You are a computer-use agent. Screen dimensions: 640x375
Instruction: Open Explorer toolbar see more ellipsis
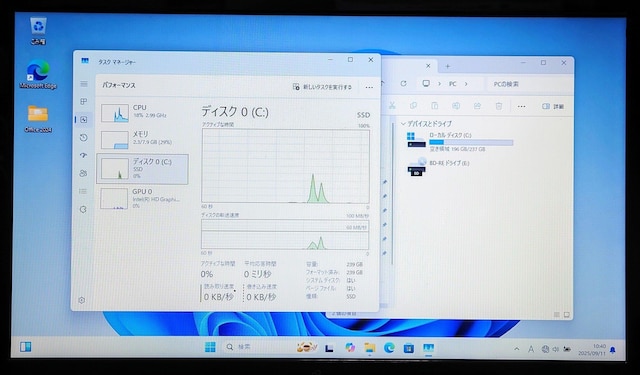tap(521, 107)
